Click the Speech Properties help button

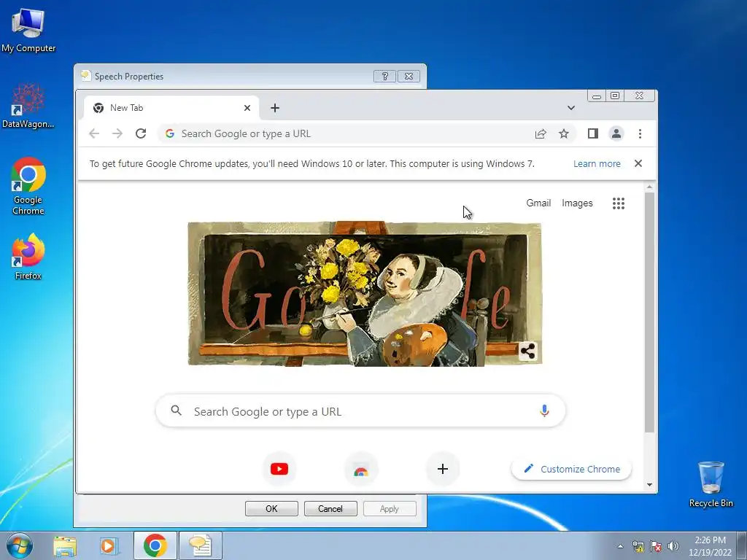coord(385,76)
